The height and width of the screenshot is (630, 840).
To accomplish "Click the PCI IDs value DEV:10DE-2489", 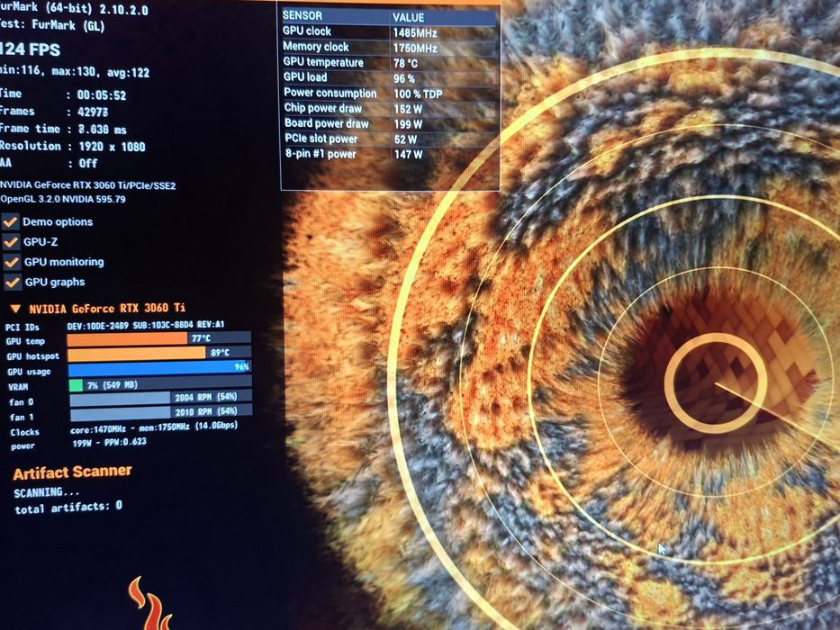I will [x=146, y=325].
